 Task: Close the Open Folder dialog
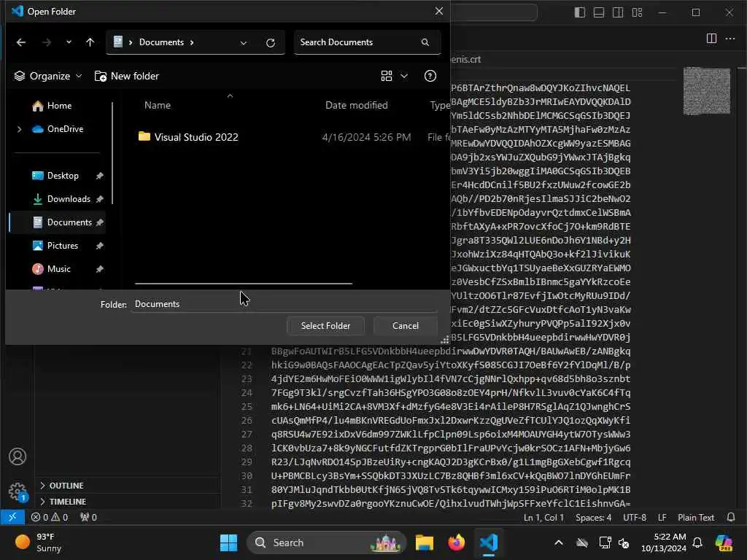(x=438, y=11)
